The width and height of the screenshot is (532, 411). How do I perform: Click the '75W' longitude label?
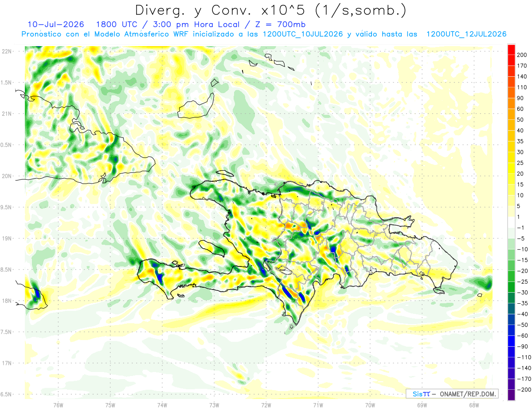coord(110,405)
